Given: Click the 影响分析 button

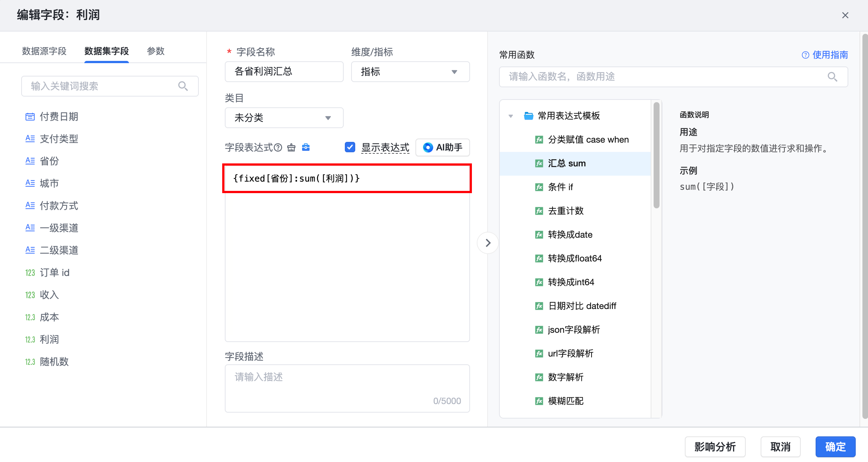Looking at the screenshot, I should pyautogui.click(x=715, y=447).
